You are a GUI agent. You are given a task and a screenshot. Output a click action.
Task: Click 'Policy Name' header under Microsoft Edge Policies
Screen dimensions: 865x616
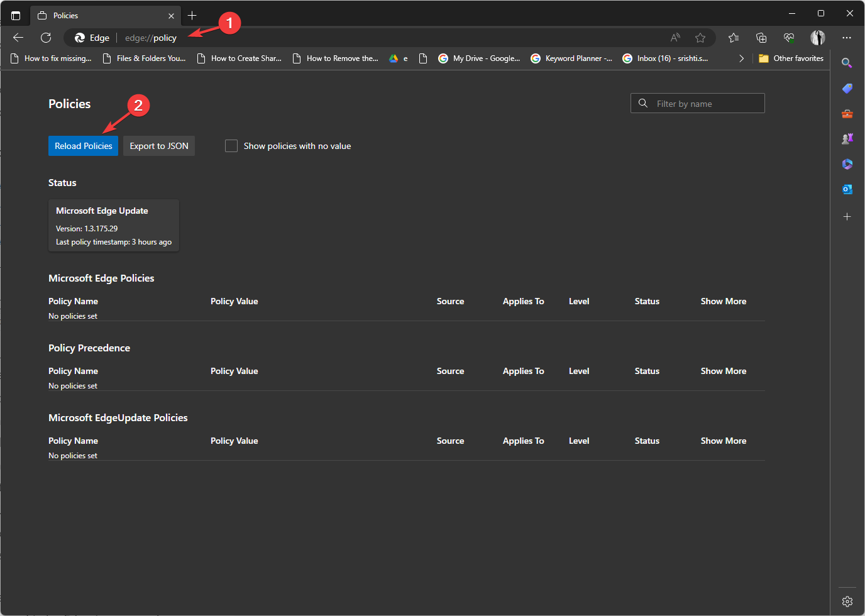click(x=73, y=302)
